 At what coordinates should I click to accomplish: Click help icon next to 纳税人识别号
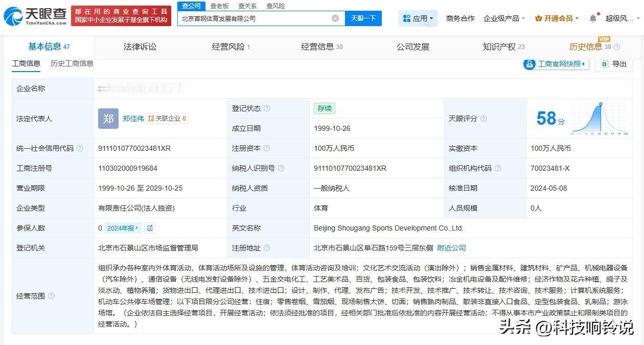point(281,168)
